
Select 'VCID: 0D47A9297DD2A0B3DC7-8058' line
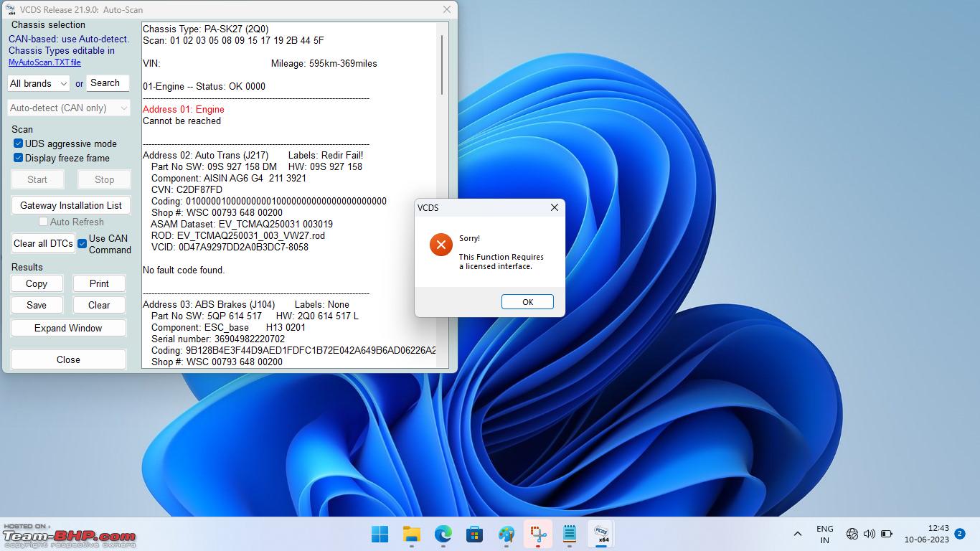230,247
